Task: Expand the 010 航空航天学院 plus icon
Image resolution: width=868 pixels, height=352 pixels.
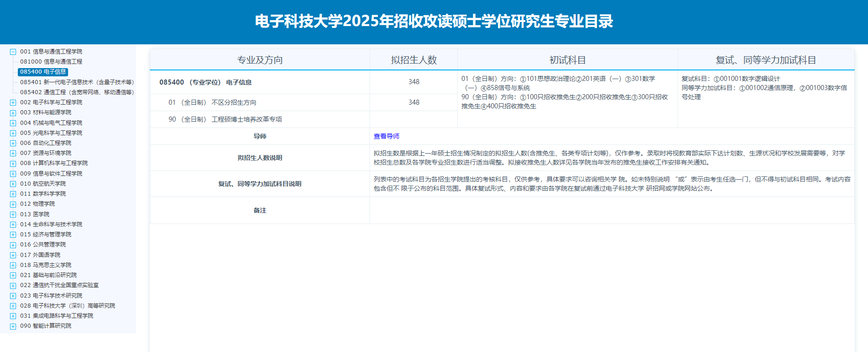Action: click(x=13, y=184)
